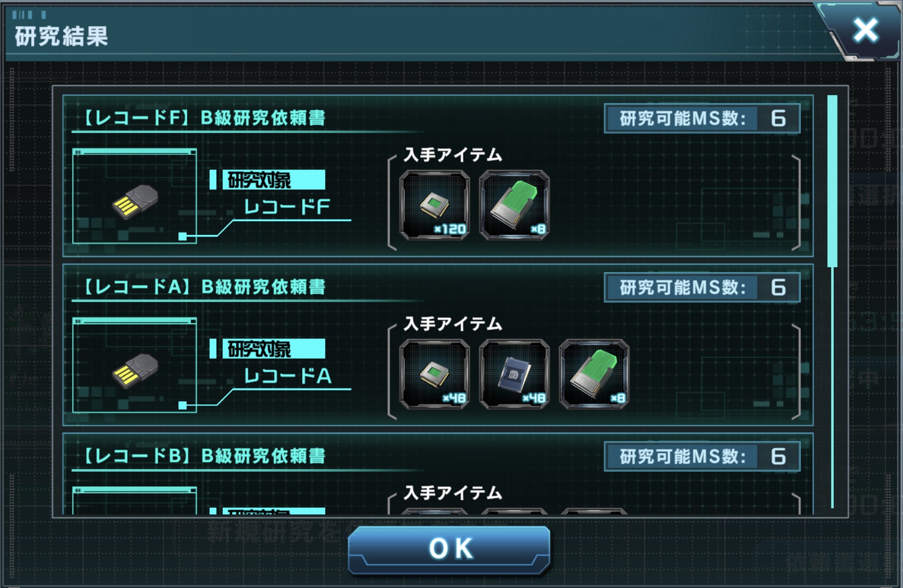Select the x48 chip item in Record A

click(x=434, y=374)
